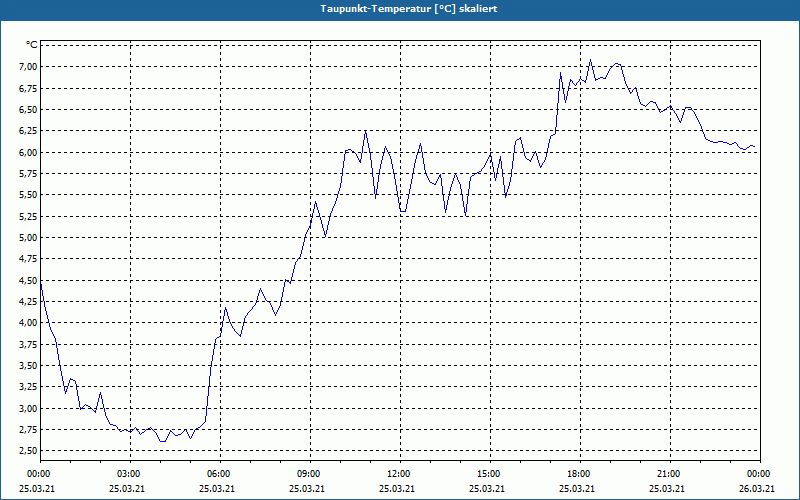Image resolution: width=800 pixels, height=500 pixels.
Task: Select the '6,00' y-axis label
Action: pos(29,152)
